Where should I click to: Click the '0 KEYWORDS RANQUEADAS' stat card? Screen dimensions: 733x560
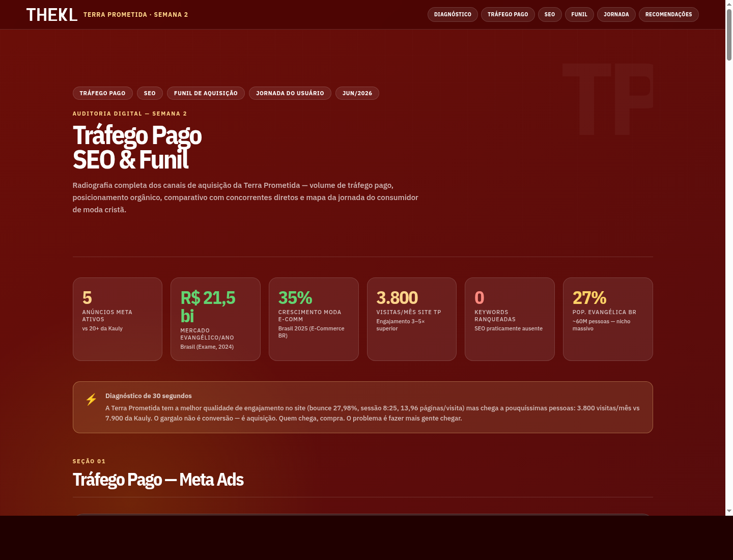click(510, 319)
